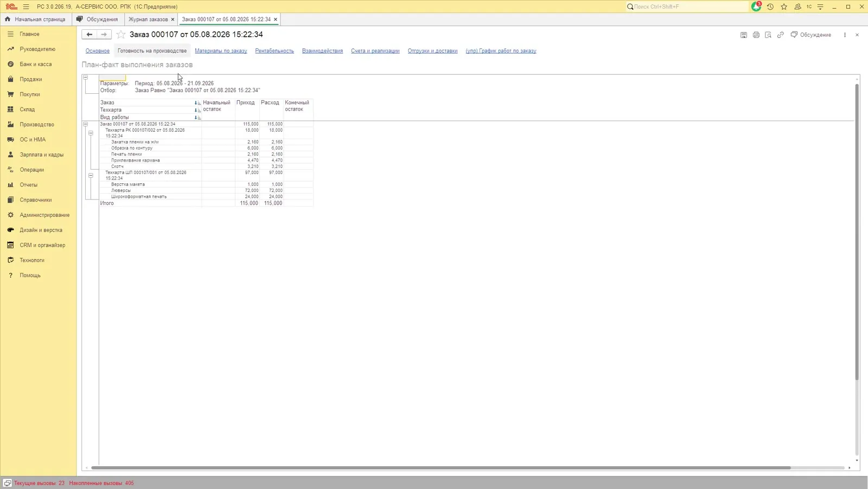Close the Заказ 000107 tab
The height and width of the screenshot is (489, 868).
pos(276,19)
